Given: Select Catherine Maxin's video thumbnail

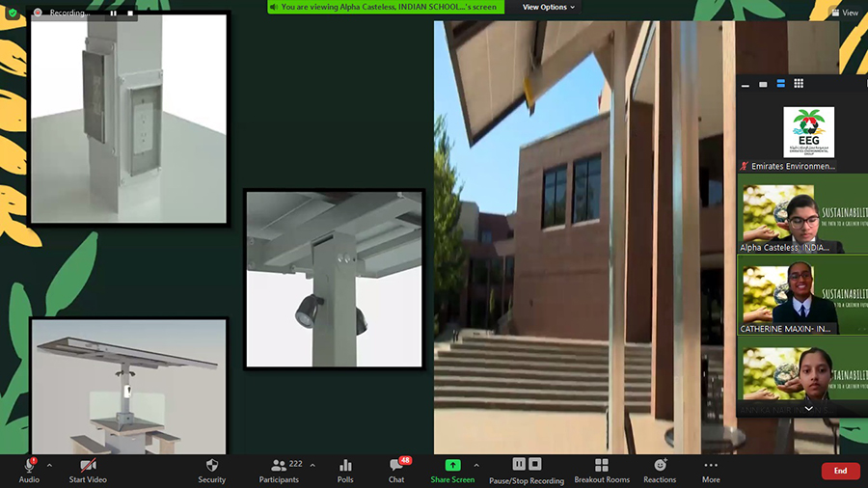Looking at the screenshot, I should tap(788, 294).
